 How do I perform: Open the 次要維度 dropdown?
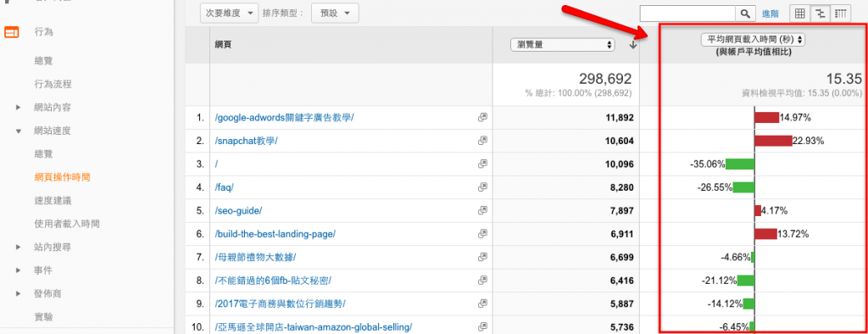(229, 14)
